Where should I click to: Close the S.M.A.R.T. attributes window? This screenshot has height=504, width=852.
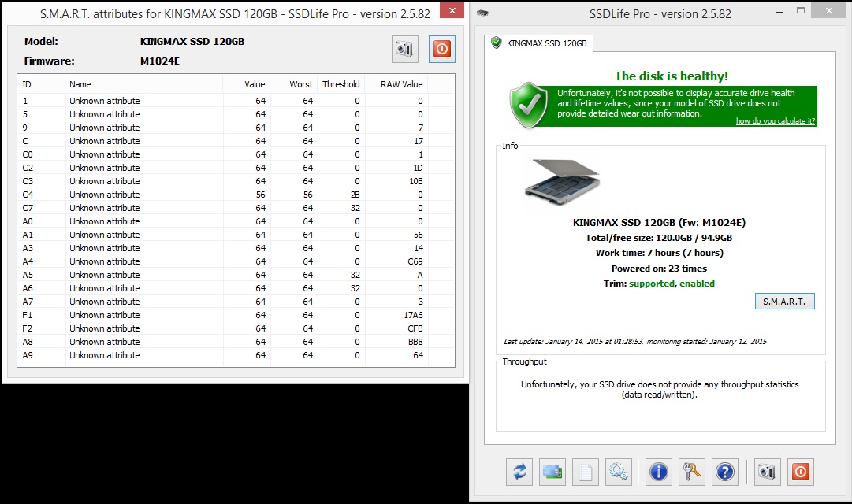[452, 10]
